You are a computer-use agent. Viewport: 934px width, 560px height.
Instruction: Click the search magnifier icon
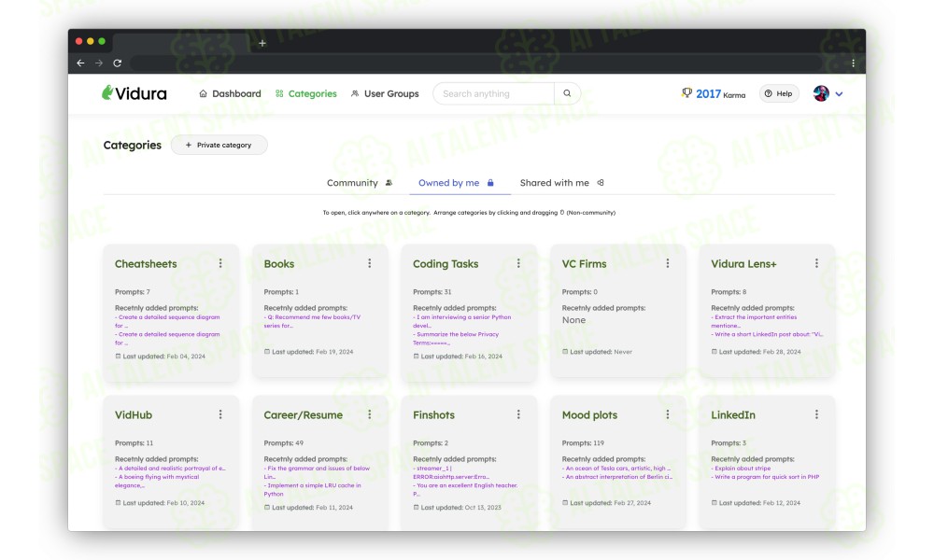567,93
